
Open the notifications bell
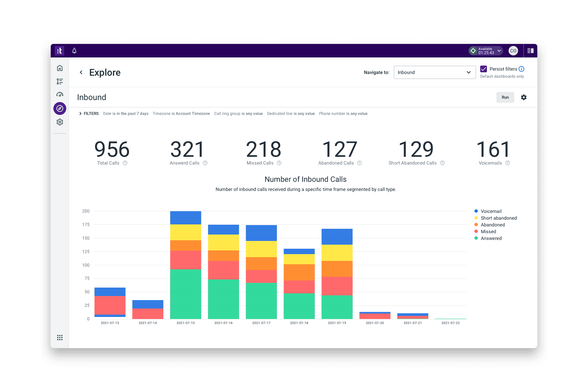point(74,51)
